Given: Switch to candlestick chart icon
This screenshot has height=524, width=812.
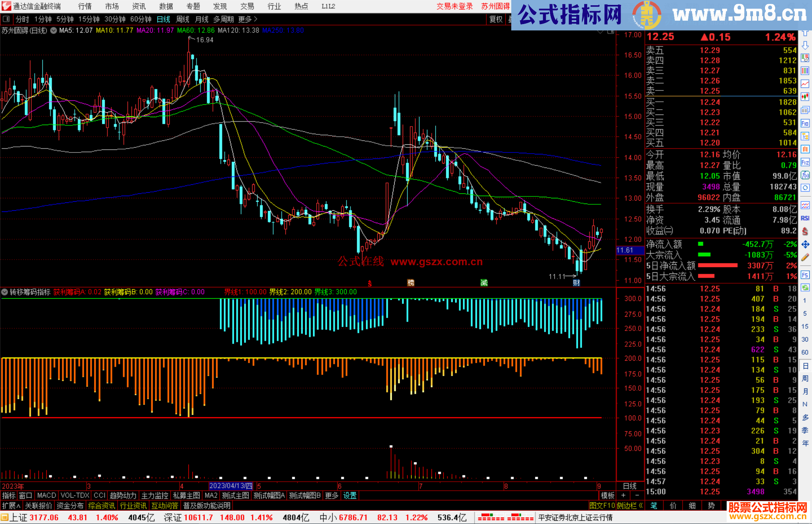Looking at the screenshot, I should click(x=805, y=97).
